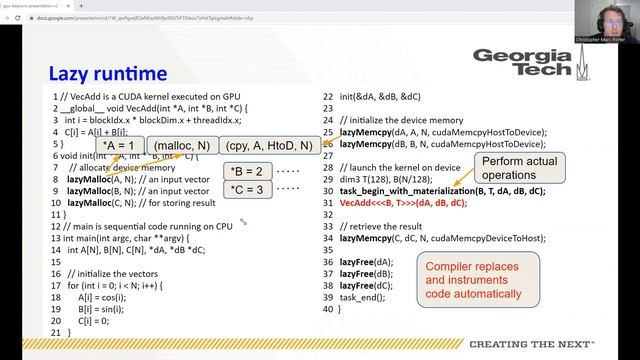Open a new browser tab with plus
This screenshot has width=640, height=360.
[81, 6]
